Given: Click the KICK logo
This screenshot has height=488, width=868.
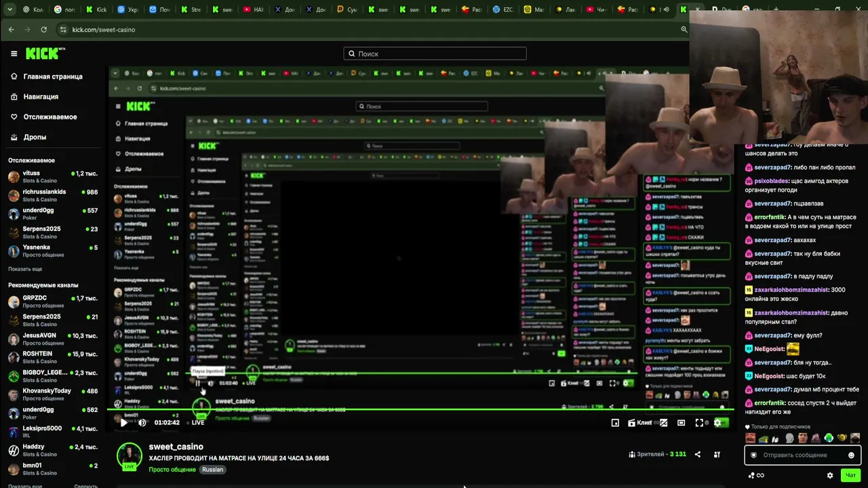Looking at the screenshot, I should tap(44, 54).
